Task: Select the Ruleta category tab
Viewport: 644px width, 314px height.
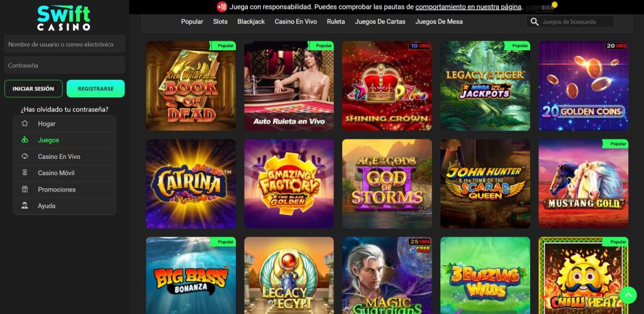Action: coord(336,22)
